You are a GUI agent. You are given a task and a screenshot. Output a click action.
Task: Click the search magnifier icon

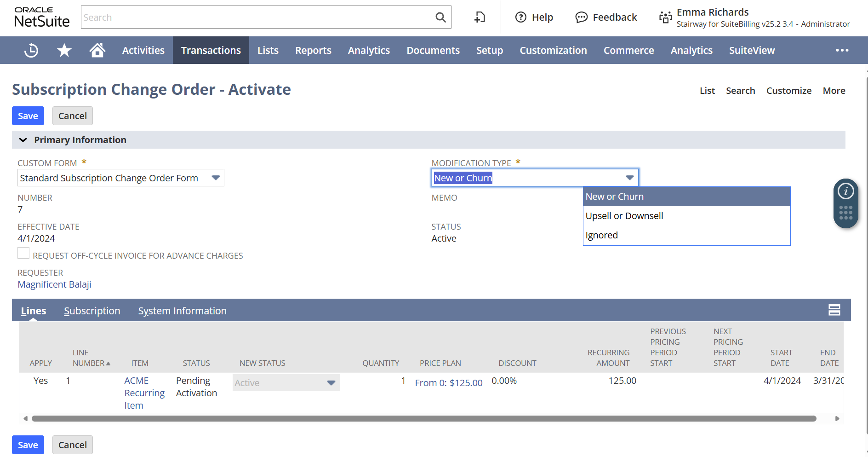click(440, 17)
